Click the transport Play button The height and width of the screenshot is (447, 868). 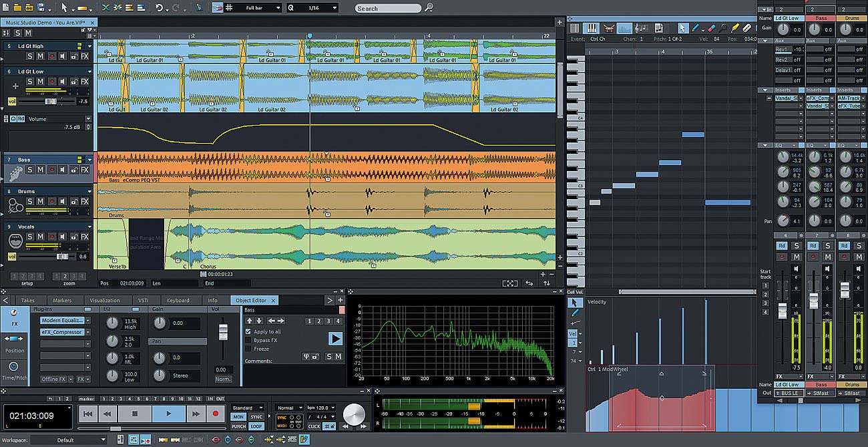point(168,414)
